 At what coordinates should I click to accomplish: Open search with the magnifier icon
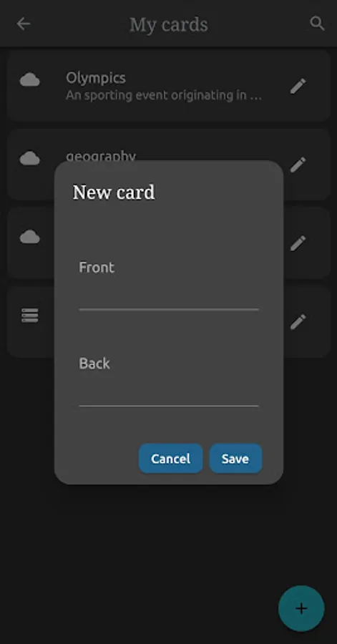pyautogui.click(x=317, y=24)
